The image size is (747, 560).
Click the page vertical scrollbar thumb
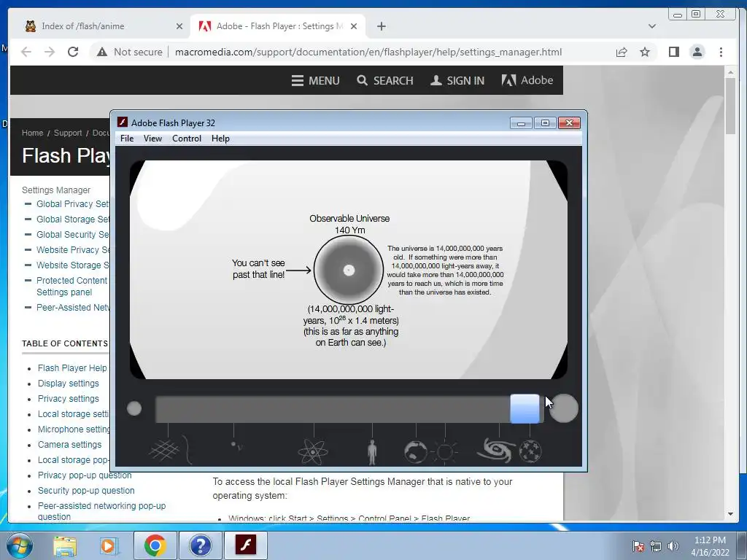coord(730,106)
